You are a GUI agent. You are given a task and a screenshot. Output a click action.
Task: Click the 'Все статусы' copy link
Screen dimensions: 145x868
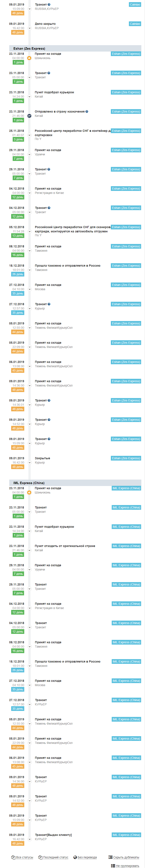click(24, 857)
